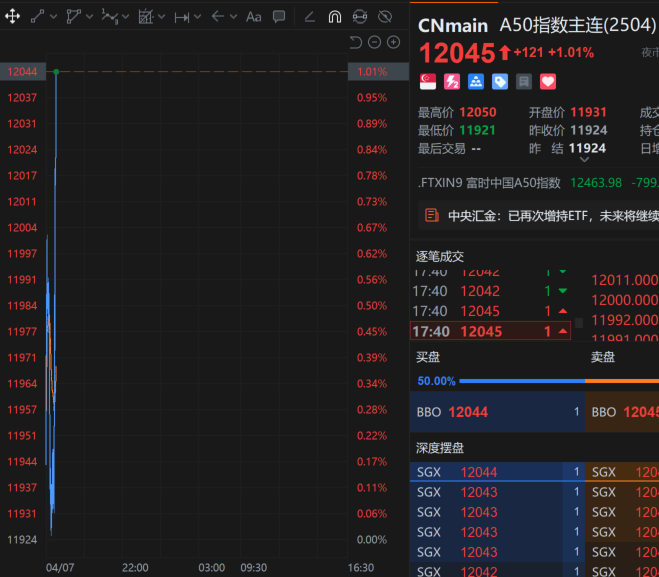Click the 开盘价 11931 value
This screenshot has width=659, height=577.
[588, 112]
